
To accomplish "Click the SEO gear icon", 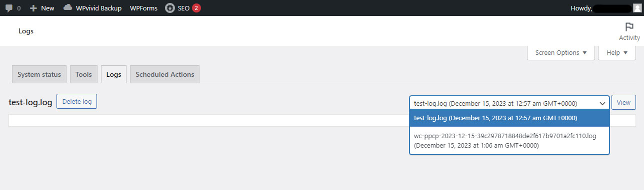I will tap(170, 8).
